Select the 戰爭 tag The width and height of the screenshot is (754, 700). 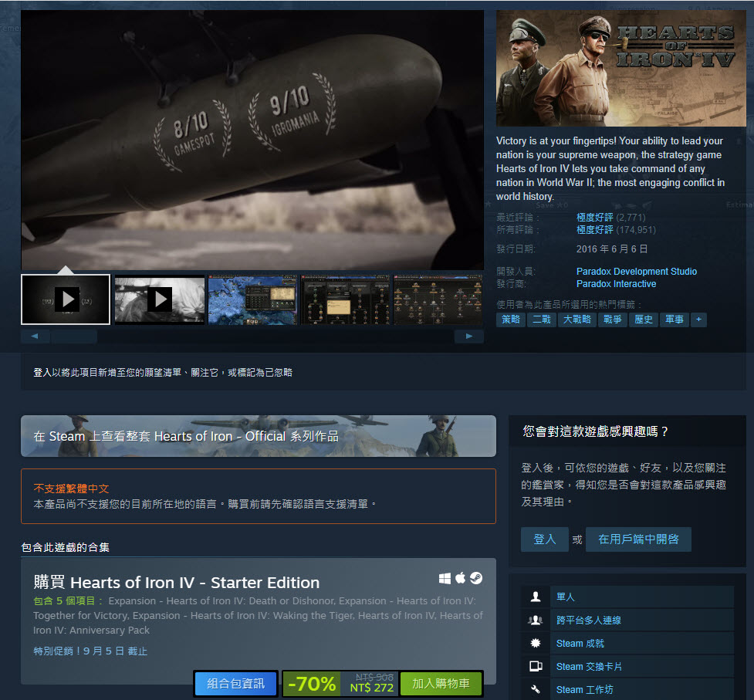coord(613,320)
